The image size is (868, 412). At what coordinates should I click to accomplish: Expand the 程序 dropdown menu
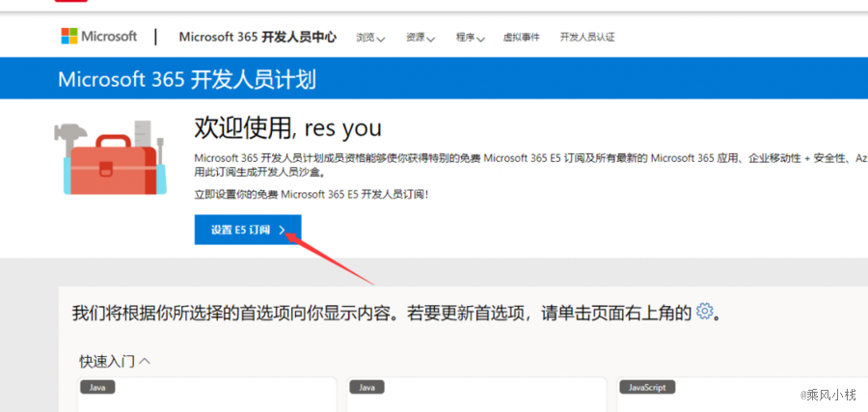(x=470, y=38)
